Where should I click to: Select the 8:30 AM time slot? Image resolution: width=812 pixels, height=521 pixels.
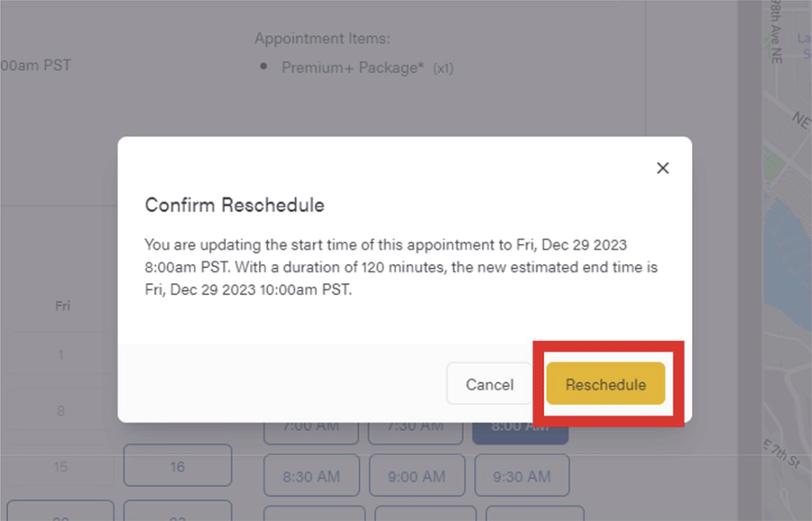tap(311, 475)
